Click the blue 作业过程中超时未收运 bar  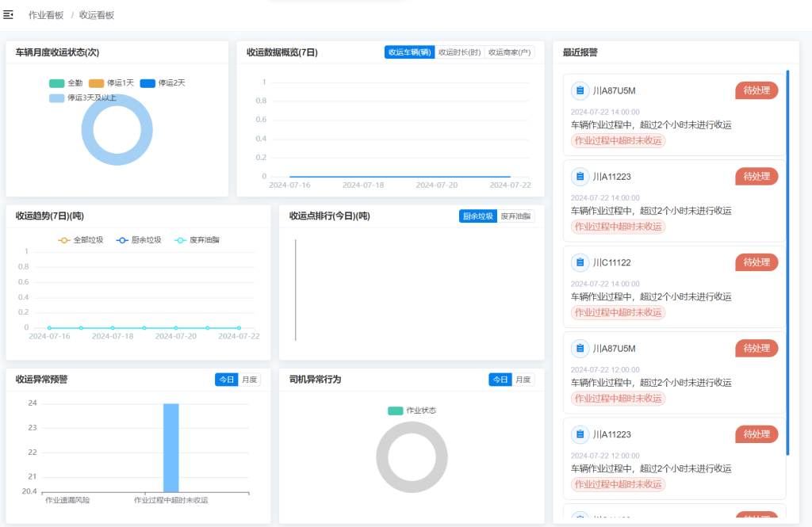pos(171,448)
